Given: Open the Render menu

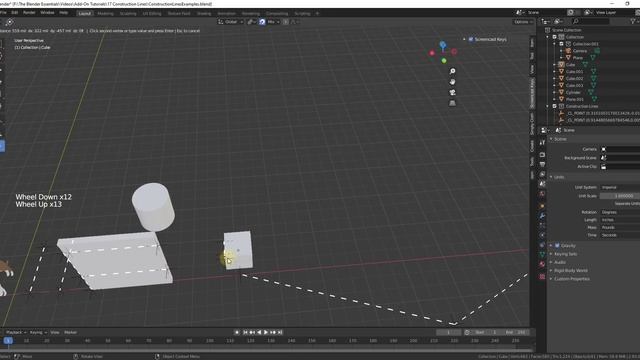Looking at the screenshot, I should 29,13.
